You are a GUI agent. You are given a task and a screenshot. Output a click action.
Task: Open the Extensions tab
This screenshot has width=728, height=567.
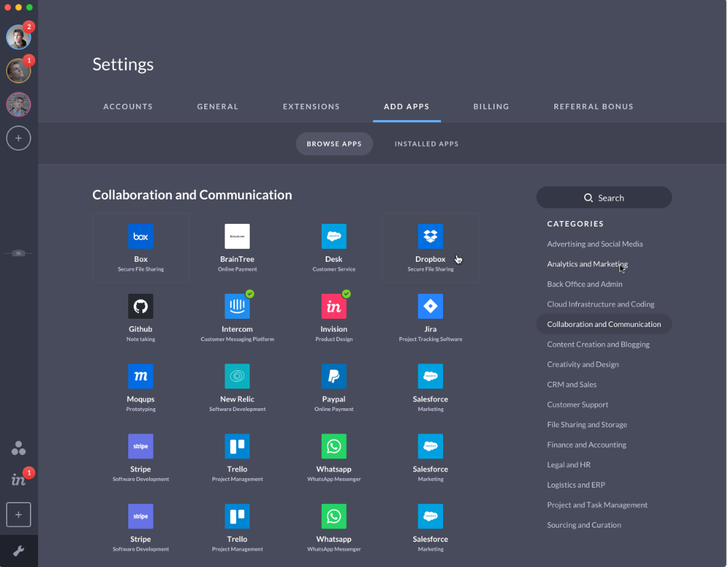[x=311, y=106]
